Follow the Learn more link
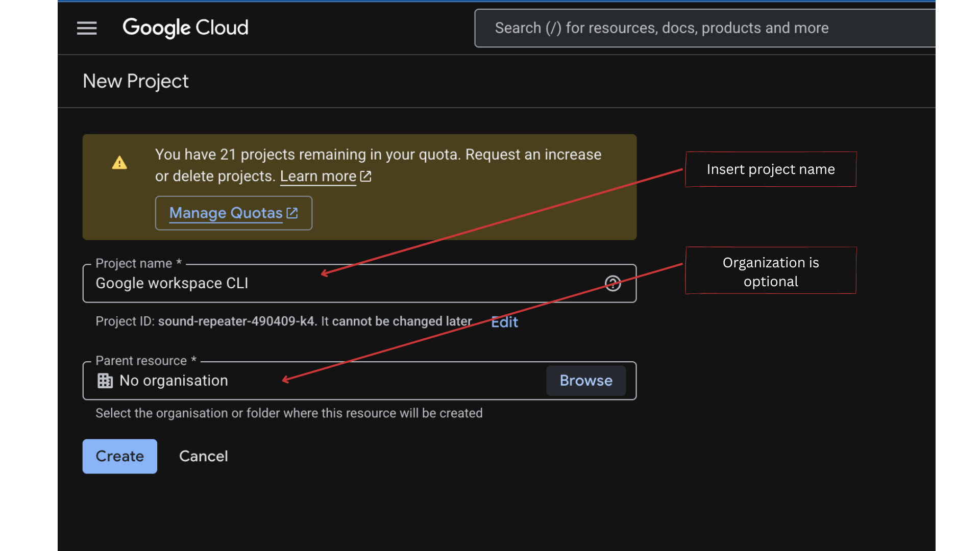The height and width of the screenshot is (551, 980). point(317,176)
